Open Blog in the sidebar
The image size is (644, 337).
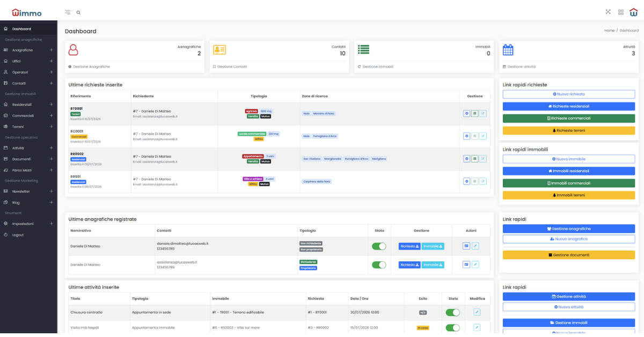tap(28, 202)
